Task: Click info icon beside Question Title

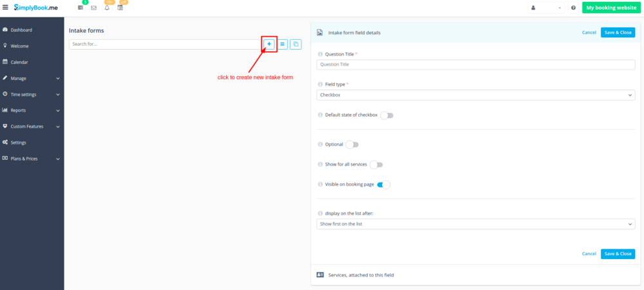Action: coord(320,54)
